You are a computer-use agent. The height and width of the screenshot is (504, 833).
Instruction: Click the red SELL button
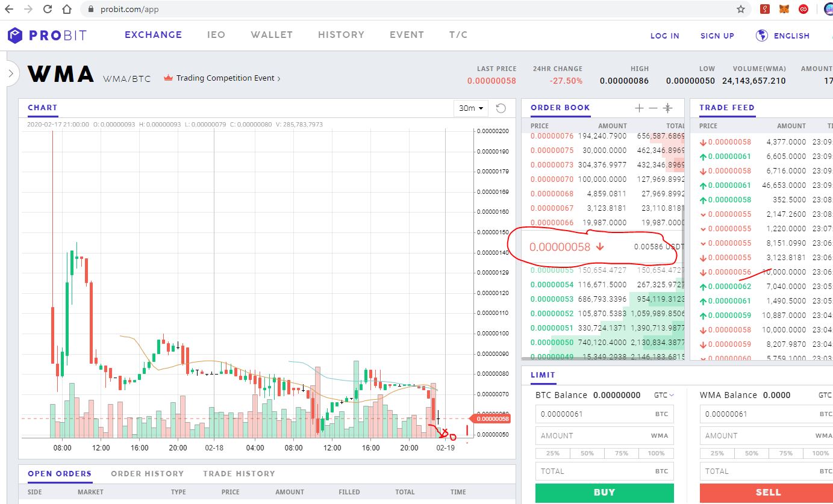pyautogui.click(x=766, y=493)
